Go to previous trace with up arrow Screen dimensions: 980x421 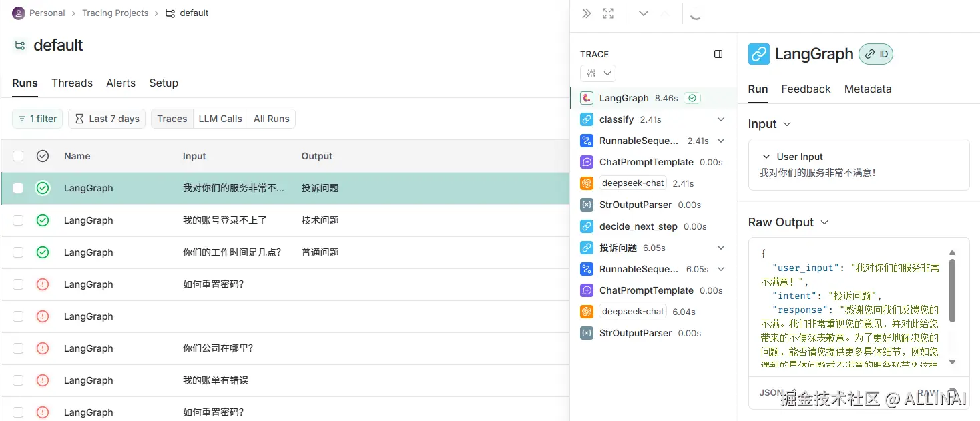[665, 13]
